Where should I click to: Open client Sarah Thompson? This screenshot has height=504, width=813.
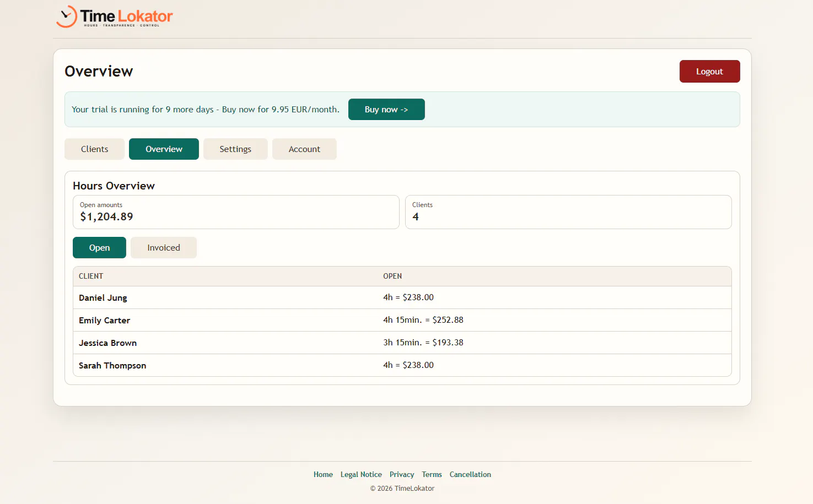click(x=112, y=365)
